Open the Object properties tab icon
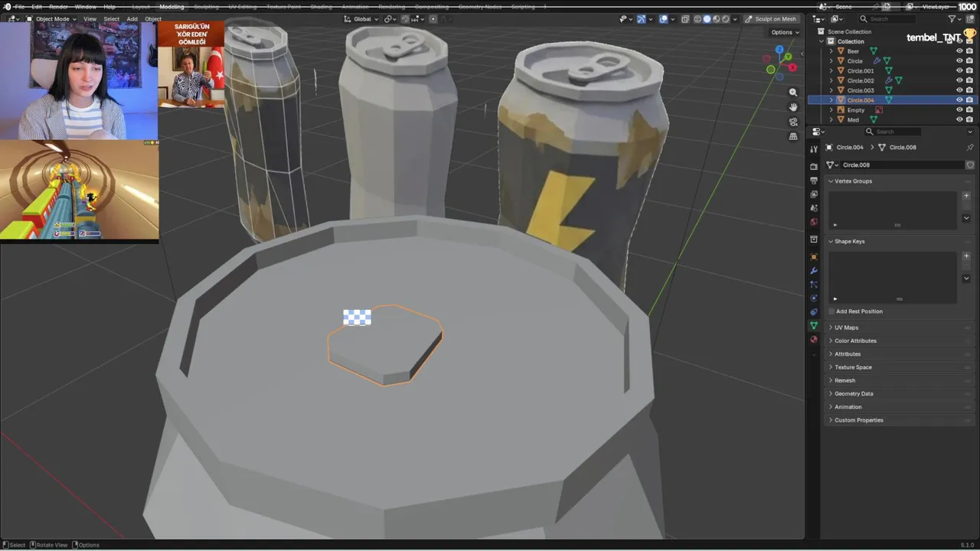980x551 pixels. pos(814,256)
